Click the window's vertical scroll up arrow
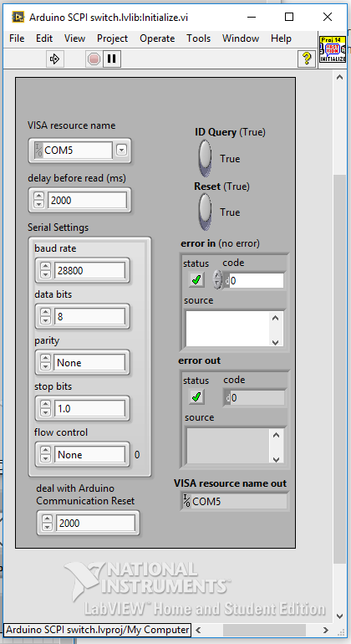This screenshot has width=351, height=644. point(339,77)
